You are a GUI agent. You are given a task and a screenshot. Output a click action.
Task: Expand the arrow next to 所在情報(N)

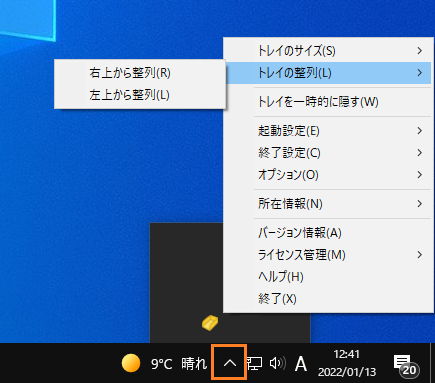(420, 204)
